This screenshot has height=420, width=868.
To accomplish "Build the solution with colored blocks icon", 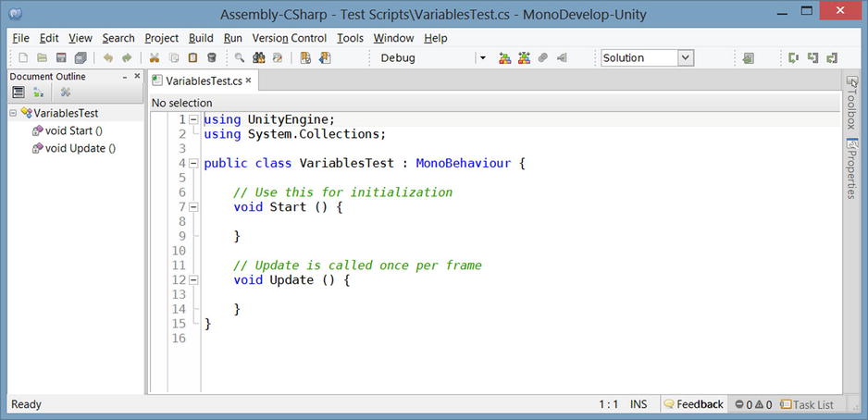I will click(x=505, y=57).
